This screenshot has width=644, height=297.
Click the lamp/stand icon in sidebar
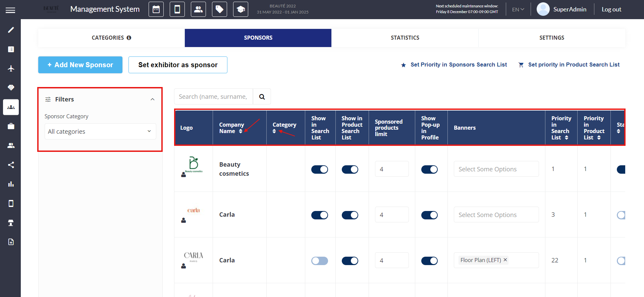(11, 223)
